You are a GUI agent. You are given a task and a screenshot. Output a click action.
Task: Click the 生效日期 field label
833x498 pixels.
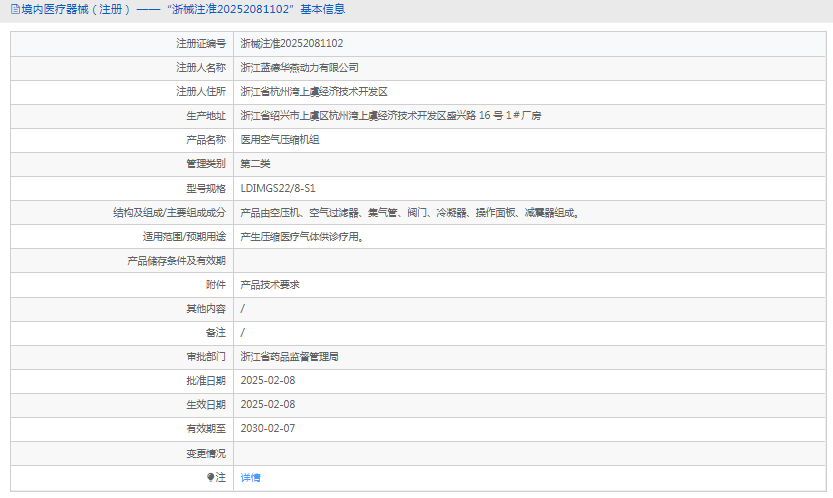coord(206,404)
